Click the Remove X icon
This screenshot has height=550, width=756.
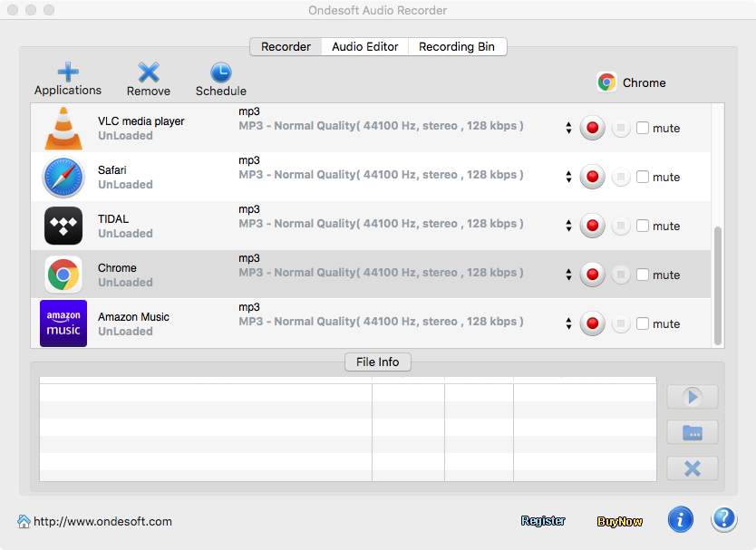149,72
